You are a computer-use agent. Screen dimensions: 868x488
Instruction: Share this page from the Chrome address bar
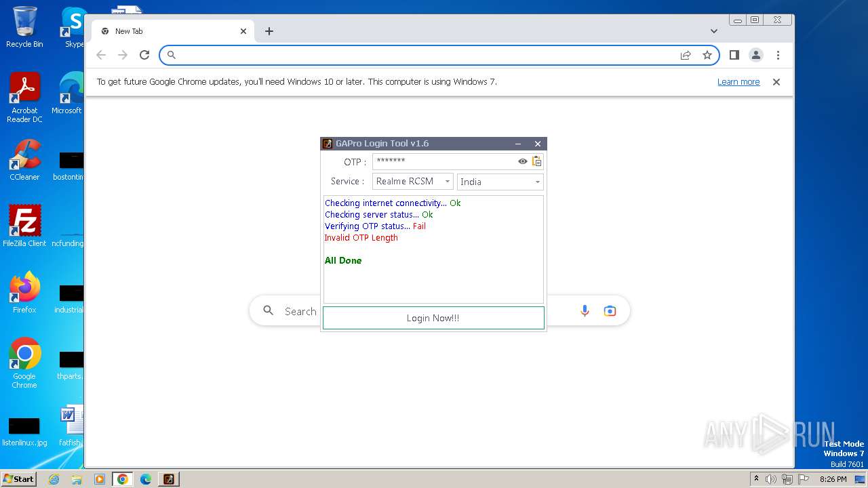click(686, 55)
